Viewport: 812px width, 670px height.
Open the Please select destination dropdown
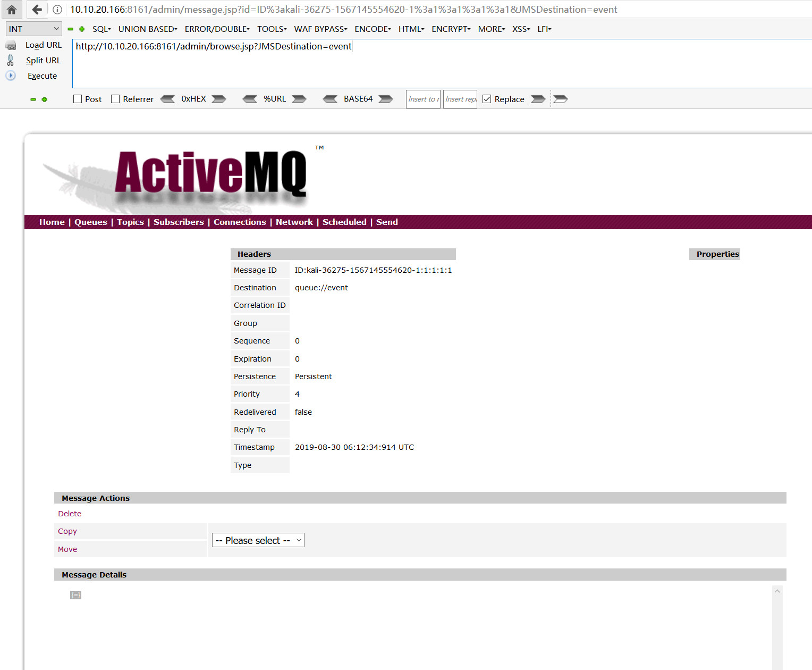click(x=258, y=540)
